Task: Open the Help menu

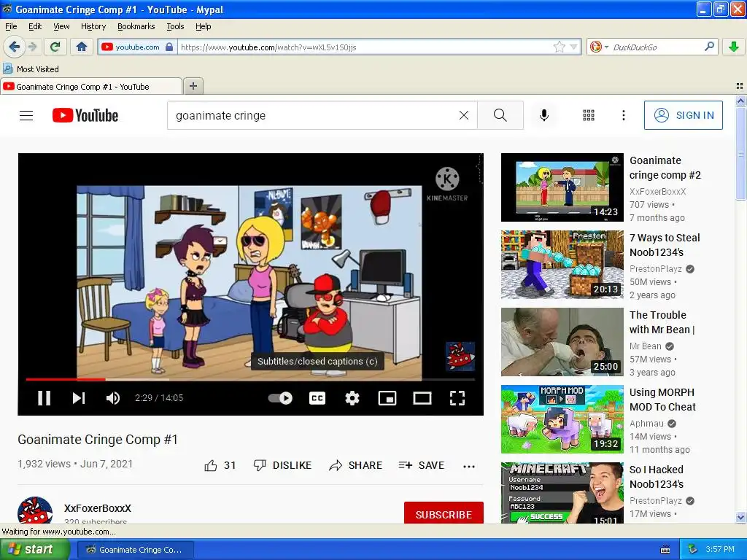Action: [x=203, y=26]
